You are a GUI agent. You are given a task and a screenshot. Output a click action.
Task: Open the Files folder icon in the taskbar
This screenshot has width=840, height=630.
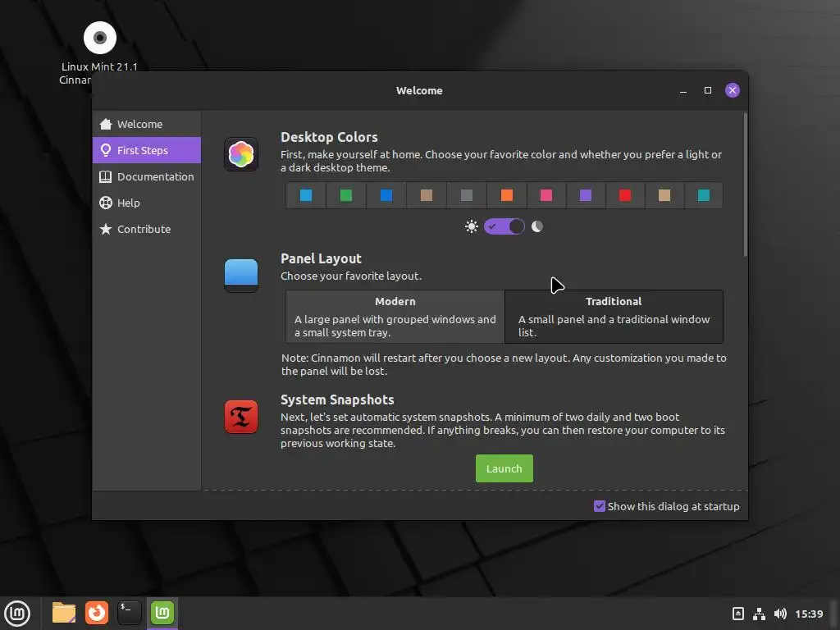click(x=64, y=613)
